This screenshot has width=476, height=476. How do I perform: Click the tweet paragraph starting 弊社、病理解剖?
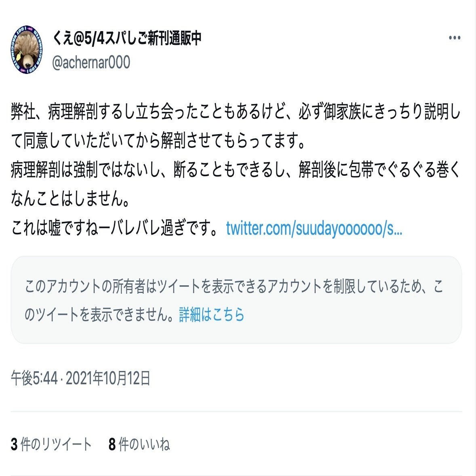(x=236, y=126)
